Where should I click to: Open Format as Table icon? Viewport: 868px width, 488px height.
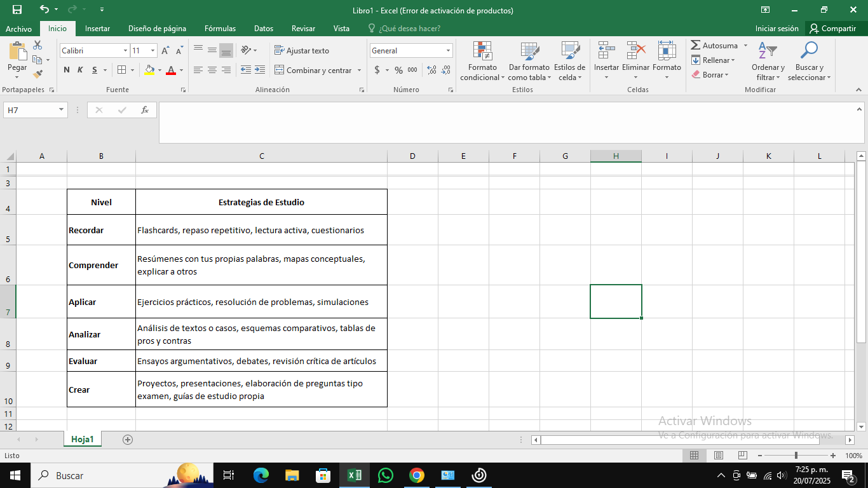529,51
